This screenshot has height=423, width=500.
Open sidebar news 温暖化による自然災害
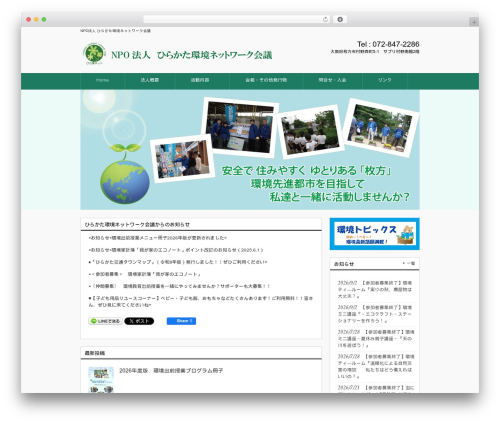pyautogui.click(x=375, y=367)
